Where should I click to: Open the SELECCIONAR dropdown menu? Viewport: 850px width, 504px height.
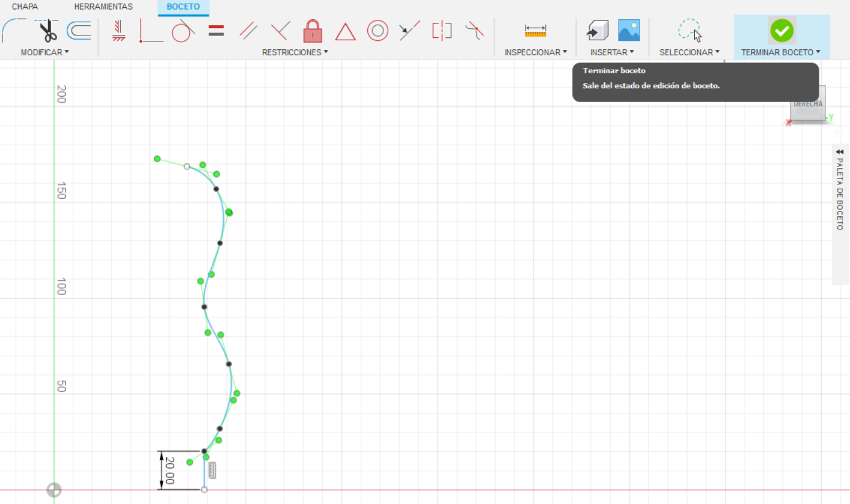689,52
